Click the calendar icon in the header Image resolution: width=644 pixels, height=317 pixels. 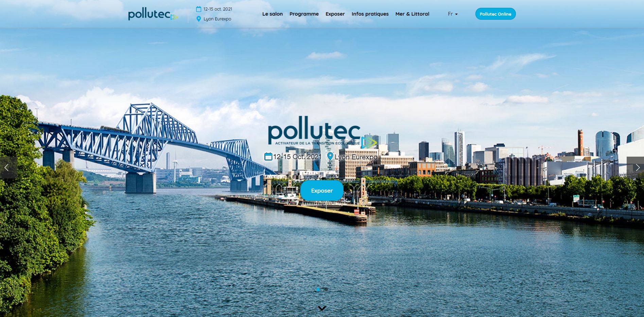pyautogui.click(x=199, y=9)
